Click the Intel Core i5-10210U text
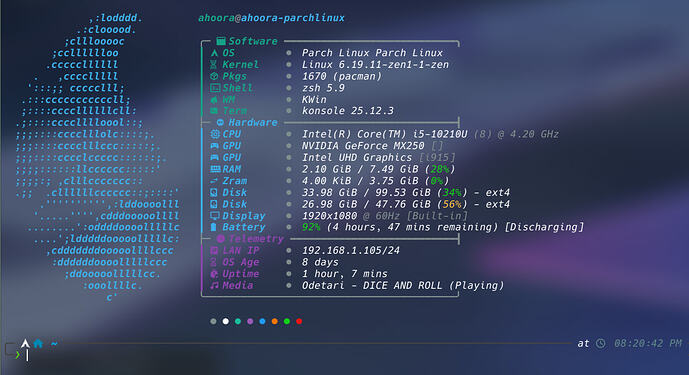This screenshot has width=689, height=375. pos(384,134)
